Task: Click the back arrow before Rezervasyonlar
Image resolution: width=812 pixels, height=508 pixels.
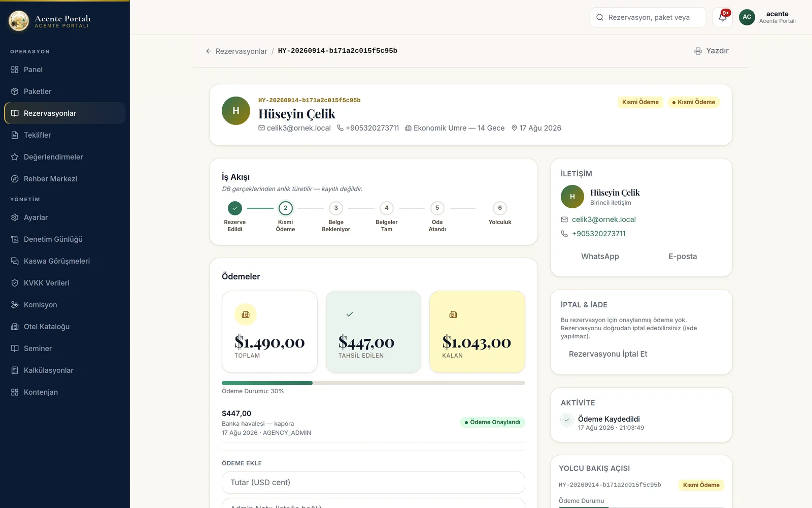Action: 209,51
